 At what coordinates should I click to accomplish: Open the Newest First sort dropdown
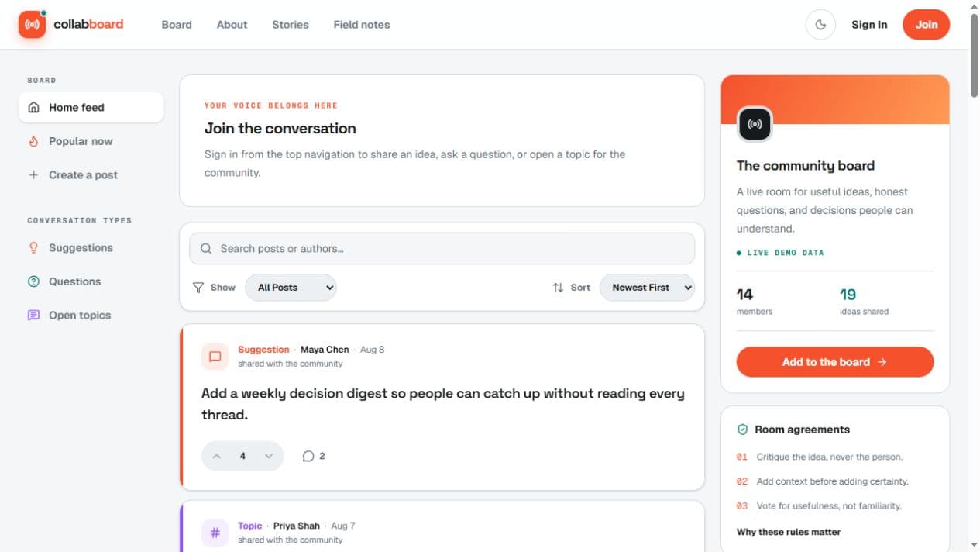[x=647, y=288]
